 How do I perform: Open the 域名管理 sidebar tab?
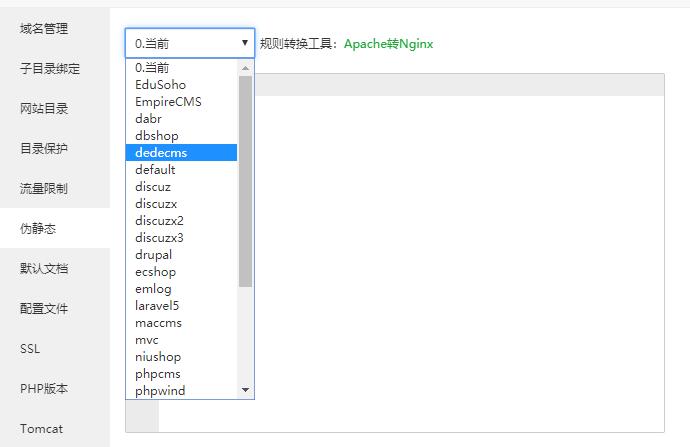(55, 29)
